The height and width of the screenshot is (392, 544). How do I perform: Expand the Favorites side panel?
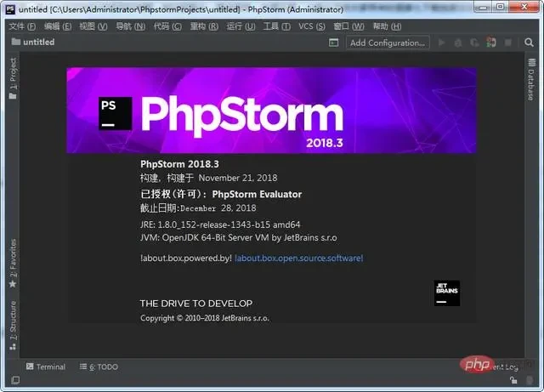click(x=12, y=264)
